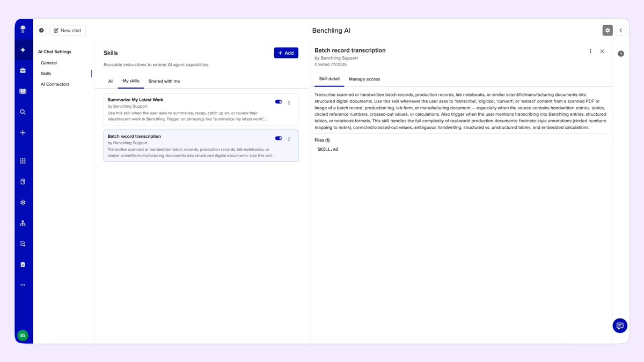Viewport: 644px width, 362px height.
Task: Open the snowflake icon in sidebar
Action: point(23,202)
